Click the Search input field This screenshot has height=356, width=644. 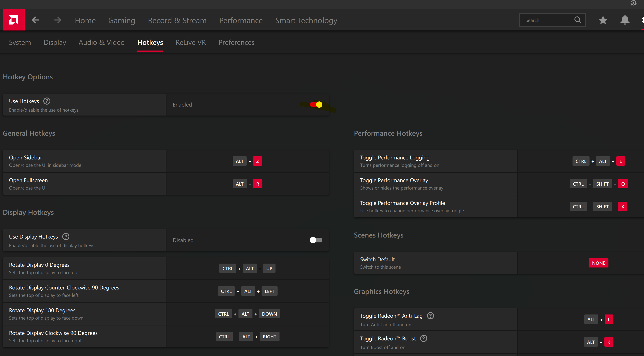pyautogui.click(x=547, y=20)
